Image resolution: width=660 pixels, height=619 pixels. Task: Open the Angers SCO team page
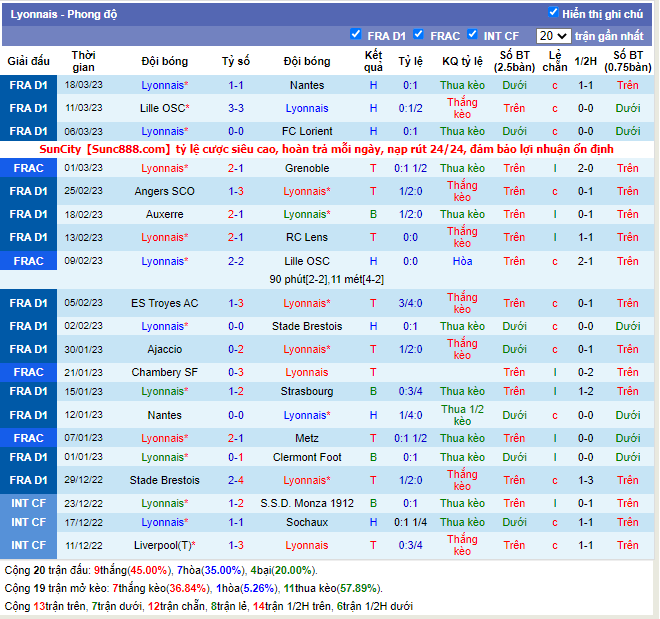(x=164, y=191)
